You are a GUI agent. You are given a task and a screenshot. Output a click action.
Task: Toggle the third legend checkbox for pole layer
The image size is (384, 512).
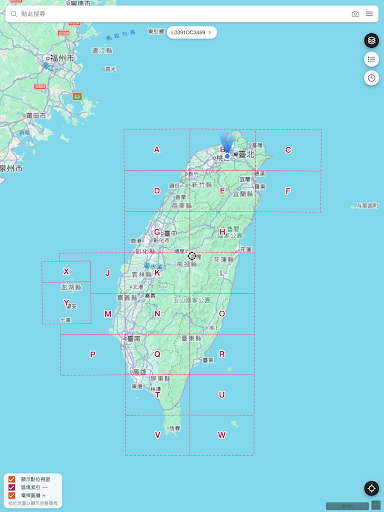[x=12, y=496]
